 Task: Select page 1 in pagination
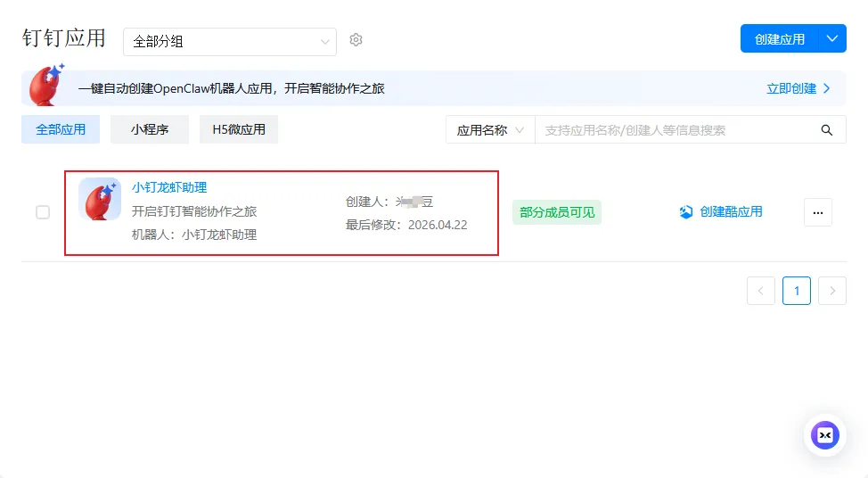(x=797, y=291)
